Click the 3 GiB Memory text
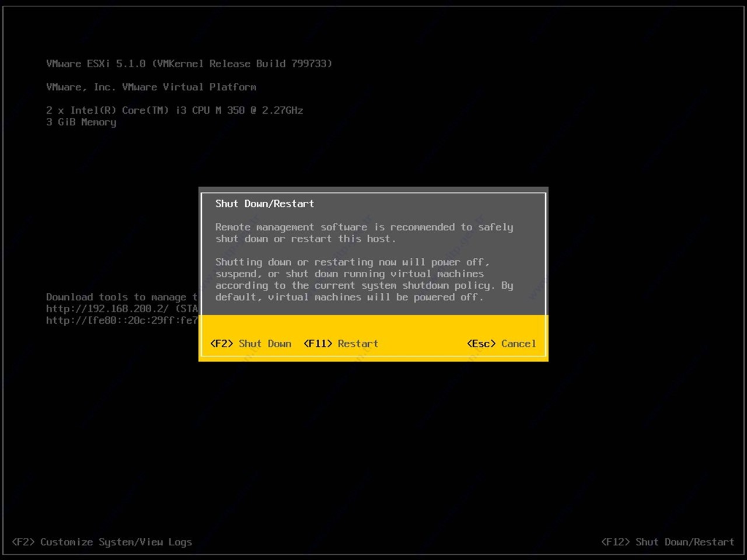 [x=81, y=122]
